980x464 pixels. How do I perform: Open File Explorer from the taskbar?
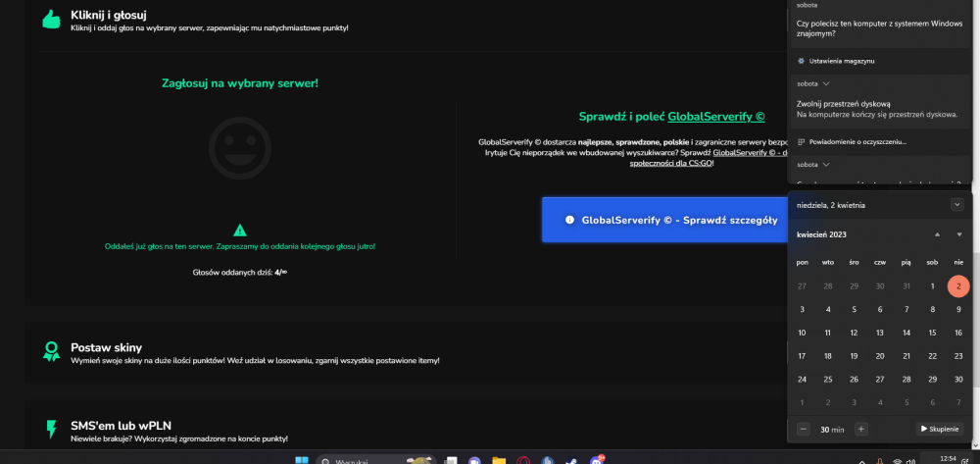click(499, 461)
